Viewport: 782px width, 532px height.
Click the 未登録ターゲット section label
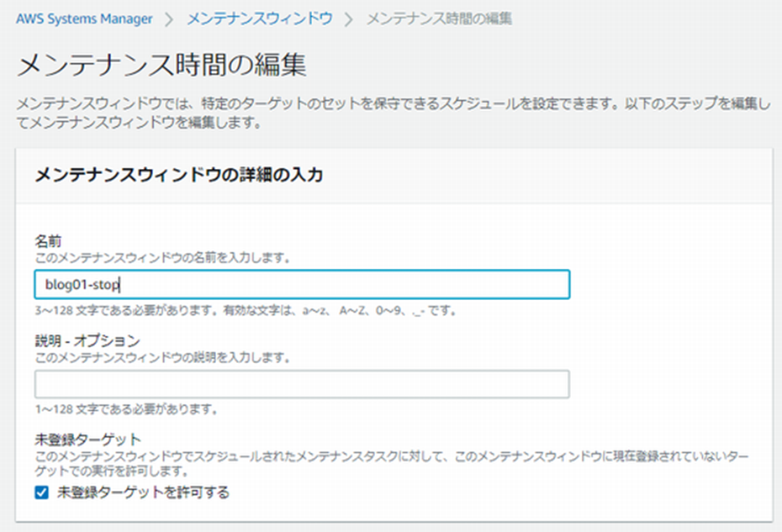click(x=87, y=440)
